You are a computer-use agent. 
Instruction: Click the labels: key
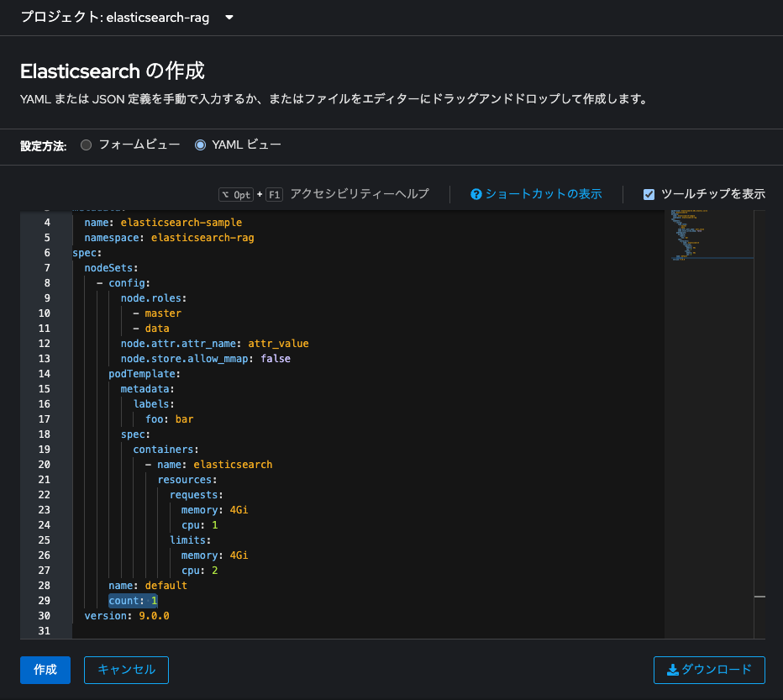point(154,404)
